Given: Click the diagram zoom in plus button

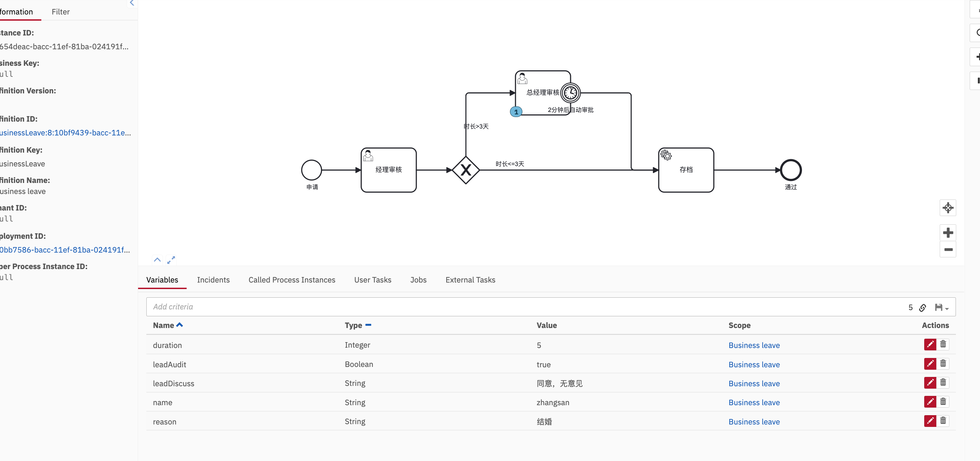Looking at the screenshot, I should pyautogui.click(x=948, y=233).
